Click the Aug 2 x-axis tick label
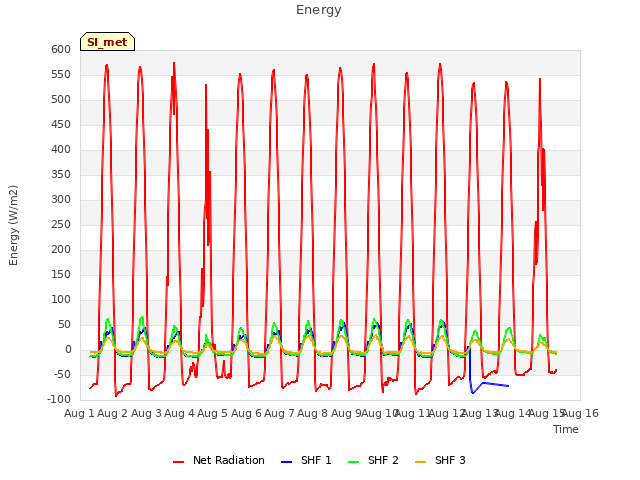This screenshot has height=480, width=640. coord(113,413)
